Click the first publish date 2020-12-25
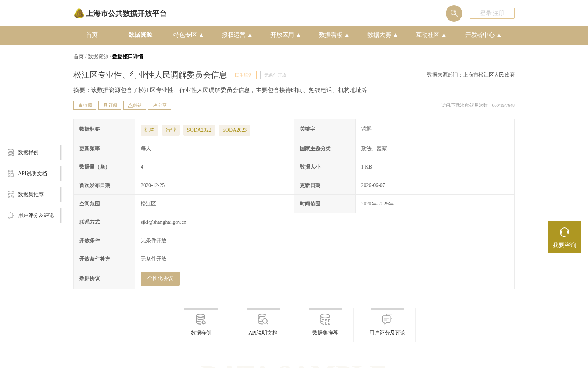 (153, 185)
